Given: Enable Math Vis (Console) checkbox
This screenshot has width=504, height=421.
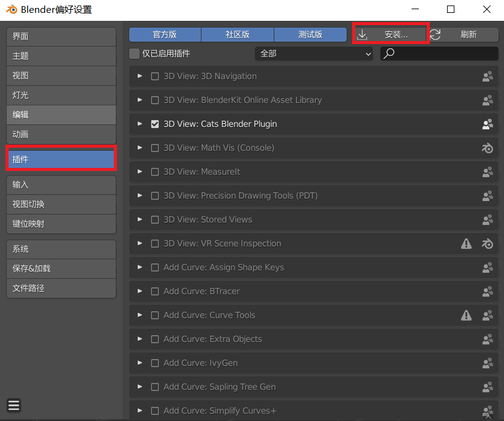Looking at the screenshot, I should tap(155, 148).
